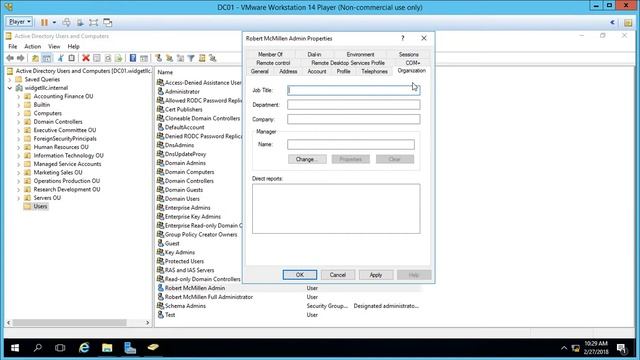Toggle the console tree pane icon
Screen dimensions: 640x360
(x=47, y=58)
